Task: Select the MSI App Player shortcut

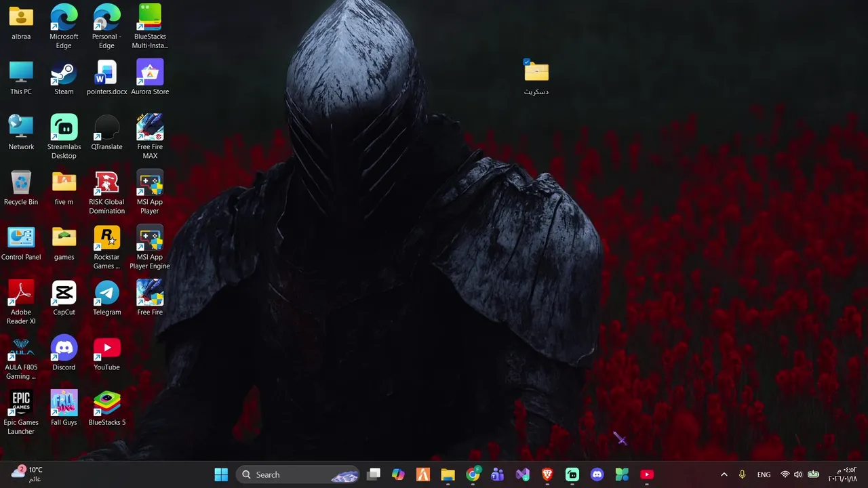Action: (150, 193)
